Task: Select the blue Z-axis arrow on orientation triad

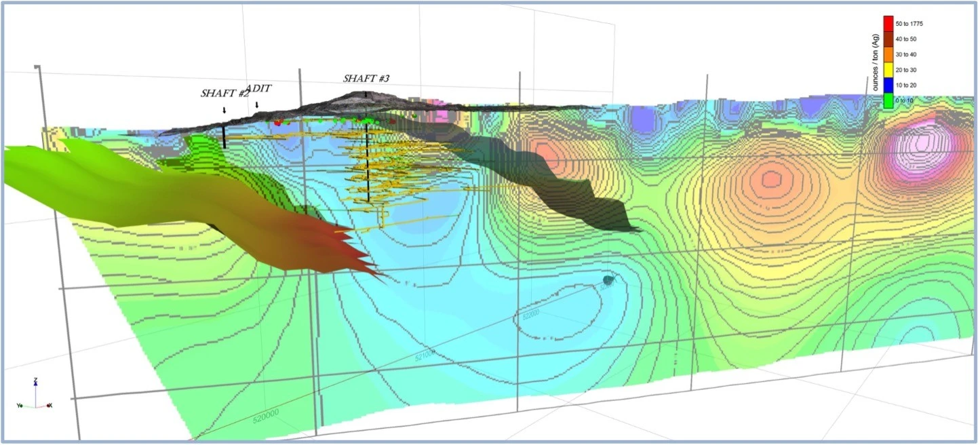Action: click(x=35, y=384)
